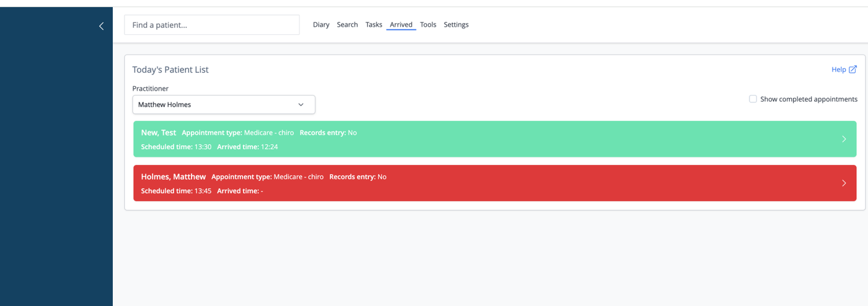Go to the Diary tab
This screenshot has width=868, height=306.
[321, 25]
